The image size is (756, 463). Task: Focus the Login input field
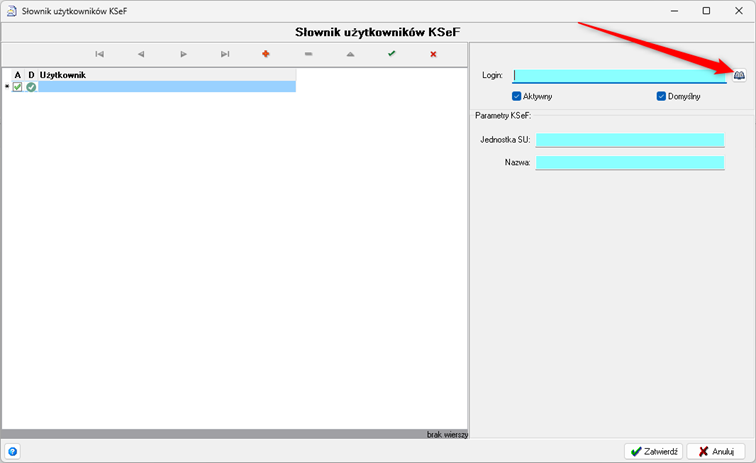[x=620, y=75]
